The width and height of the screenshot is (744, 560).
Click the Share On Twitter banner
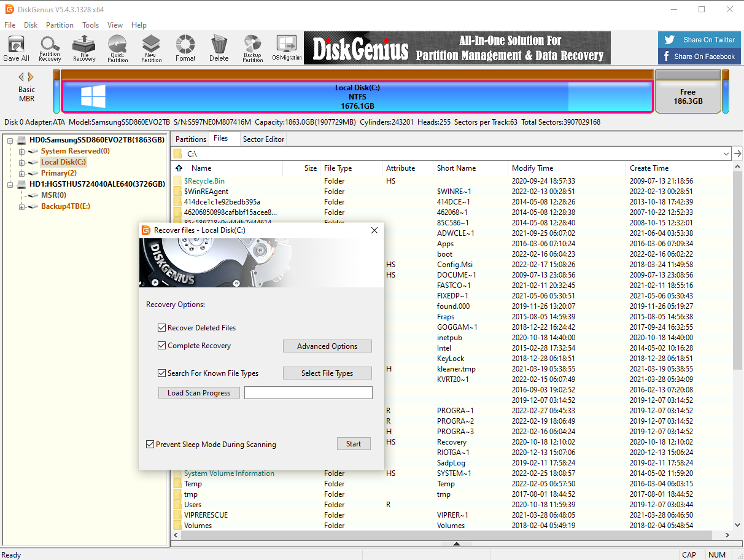(700, 39)
